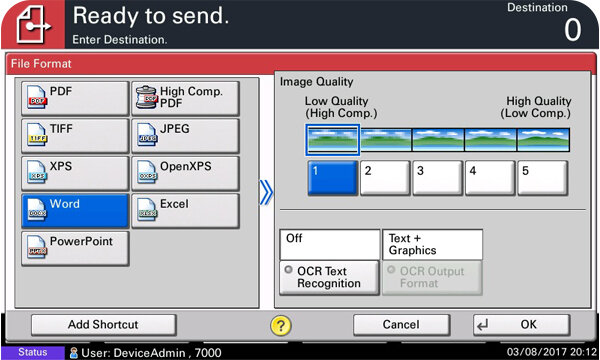Click the Ready to send. message
The width and height of the screenshot is (600, 360).
pos(151,16)
